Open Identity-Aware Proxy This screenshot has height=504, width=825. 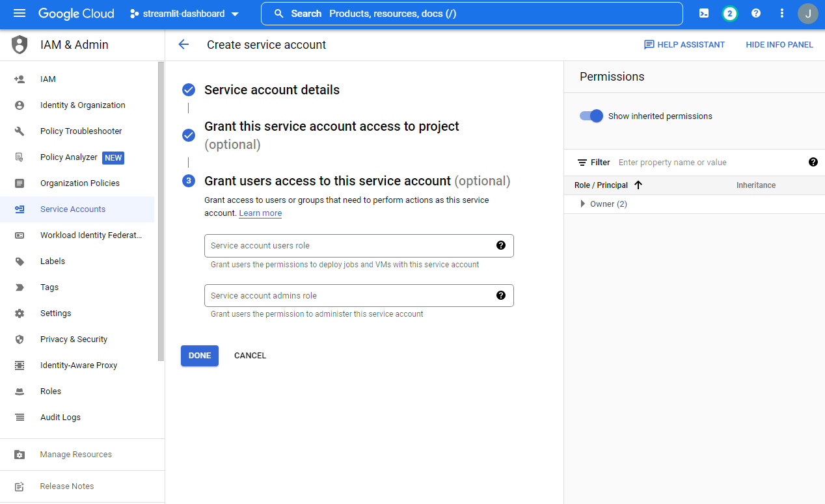click(77, 365)
